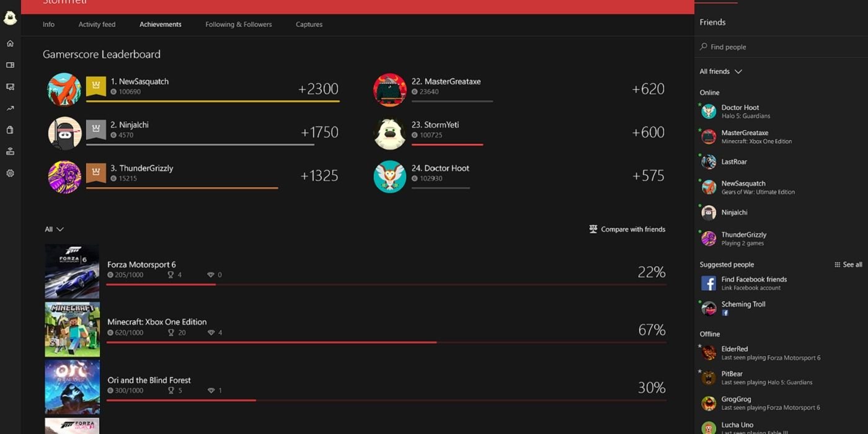This screenshot has width=868, height=434.
Task: Click Doctor Hoot's leaderboard avatar
Action: pyautogui.click(x=390, y=177)
